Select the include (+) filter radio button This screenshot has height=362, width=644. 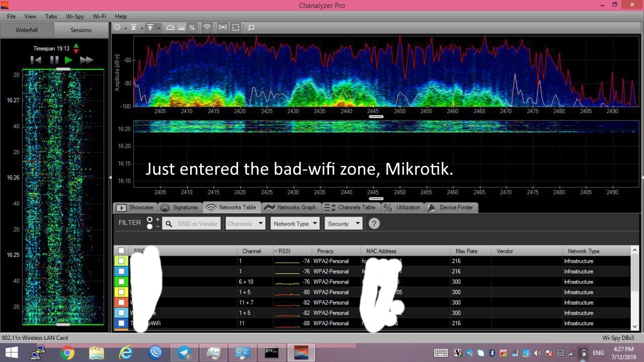[149, 220]
